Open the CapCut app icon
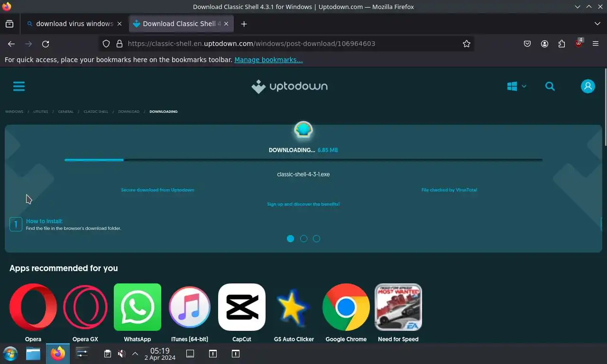607x364 pixels. (x=242, y=307)
